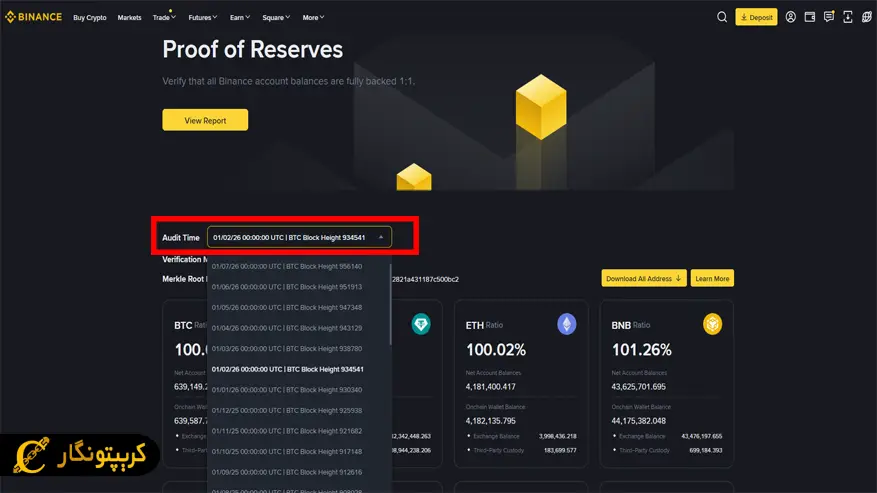
Task: Open the wallet icon
Action: point(809,17)
